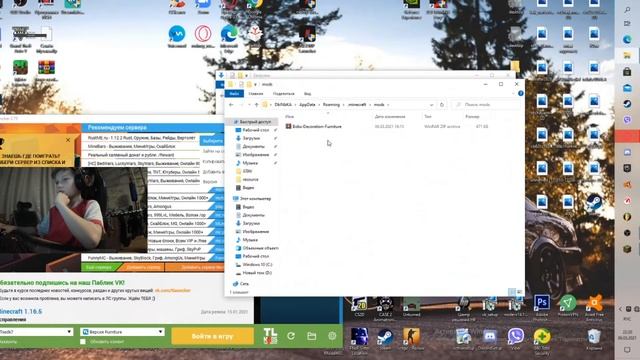Image resolution: width=640 pixels, height=360 pixels.
Task: Select RustME.ru server in recommended list
Action: 141,138
